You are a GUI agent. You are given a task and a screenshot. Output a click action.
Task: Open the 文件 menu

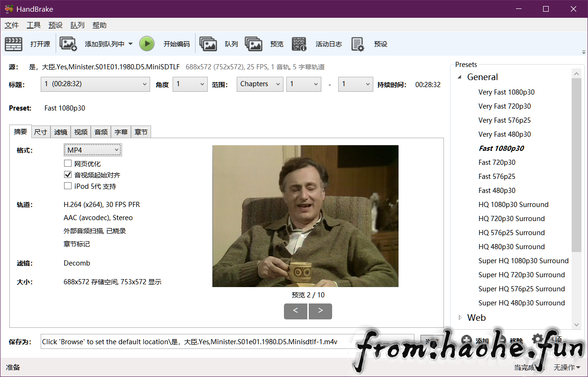(12, 25)
